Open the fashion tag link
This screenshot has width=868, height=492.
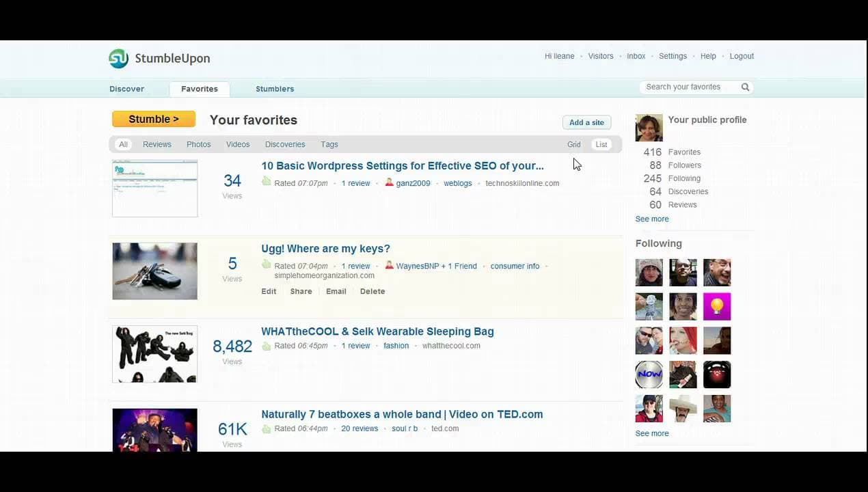click(396, 346)
